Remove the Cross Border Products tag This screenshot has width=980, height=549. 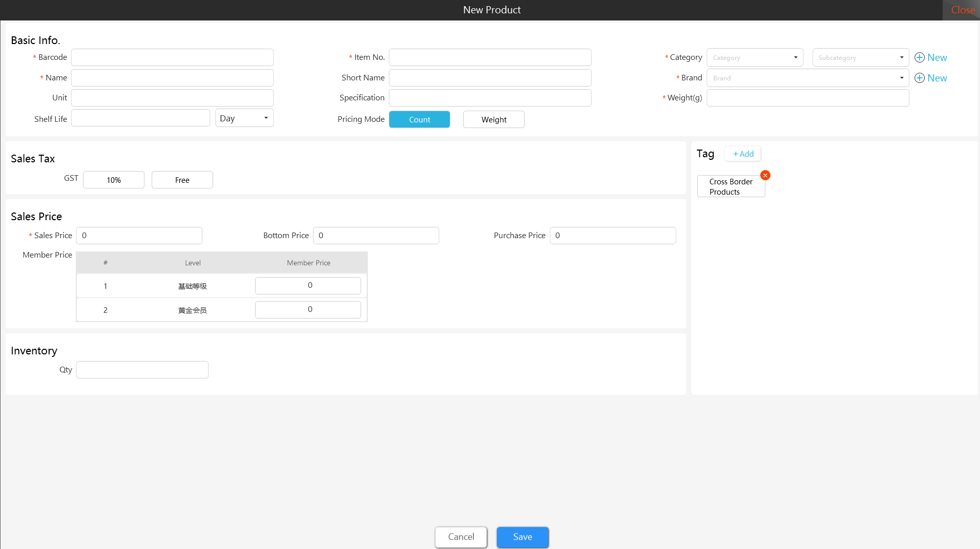coord(765,175)
